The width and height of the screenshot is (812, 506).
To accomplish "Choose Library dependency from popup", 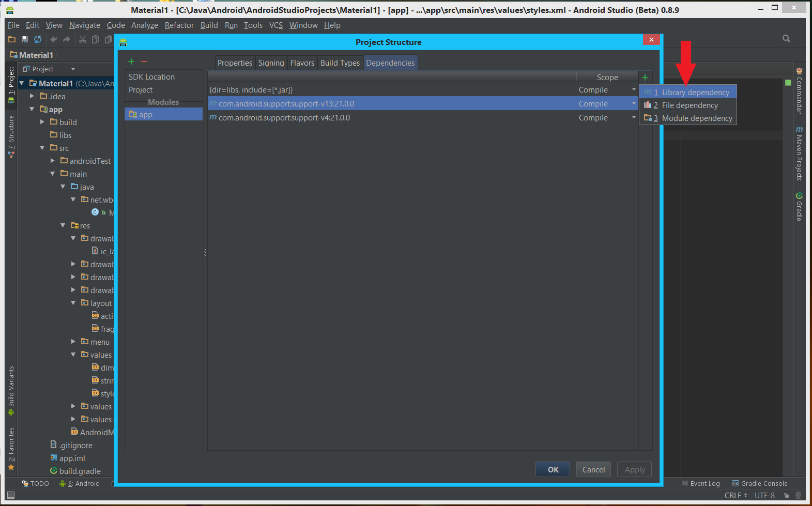I will coord(688,93).
